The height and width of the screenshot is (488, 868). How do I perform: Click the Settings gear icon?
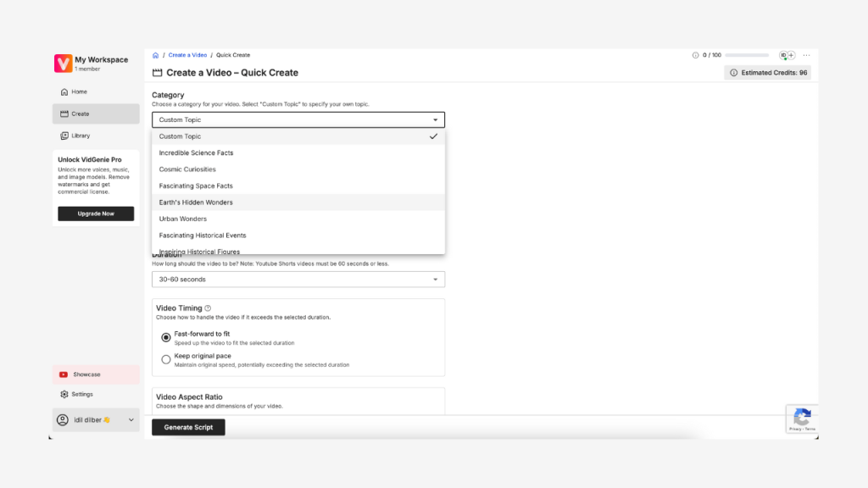point(64,395)
